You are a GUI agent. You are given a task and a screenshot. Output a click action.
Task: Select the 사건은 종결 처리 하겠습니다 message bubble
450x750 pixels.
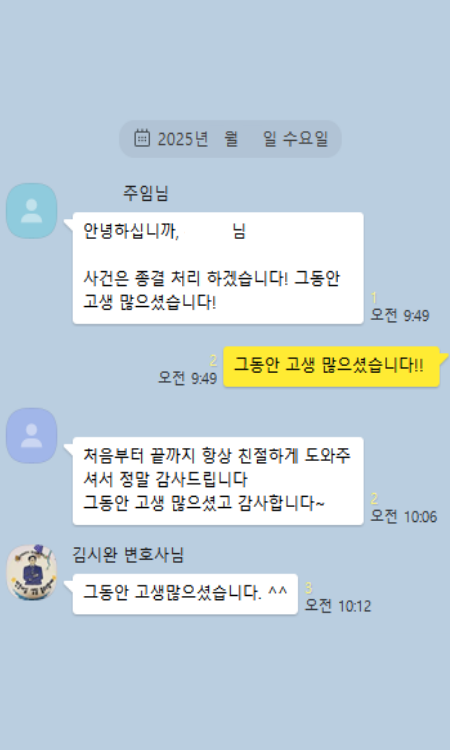click(x=218, y=268)
